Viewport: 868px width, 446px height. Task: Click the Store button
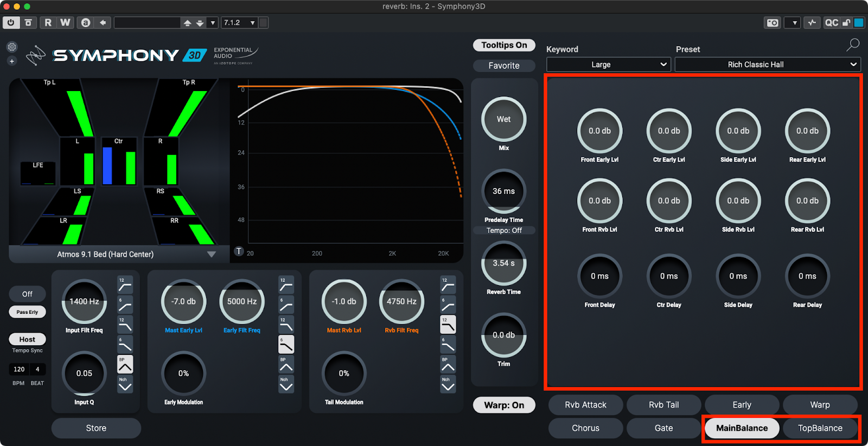pos(96,428)
